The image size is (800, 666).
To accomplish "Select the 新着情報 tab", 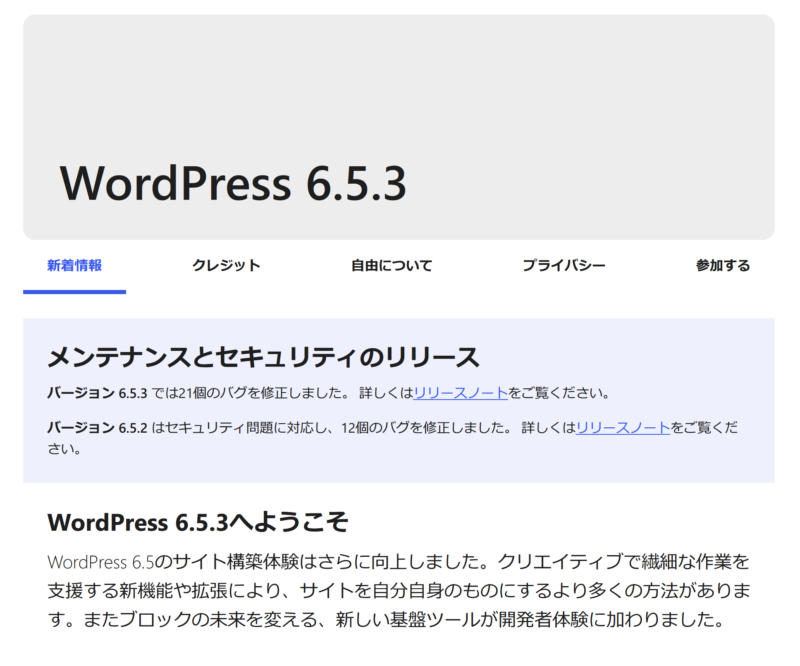I will click(74, 266).
